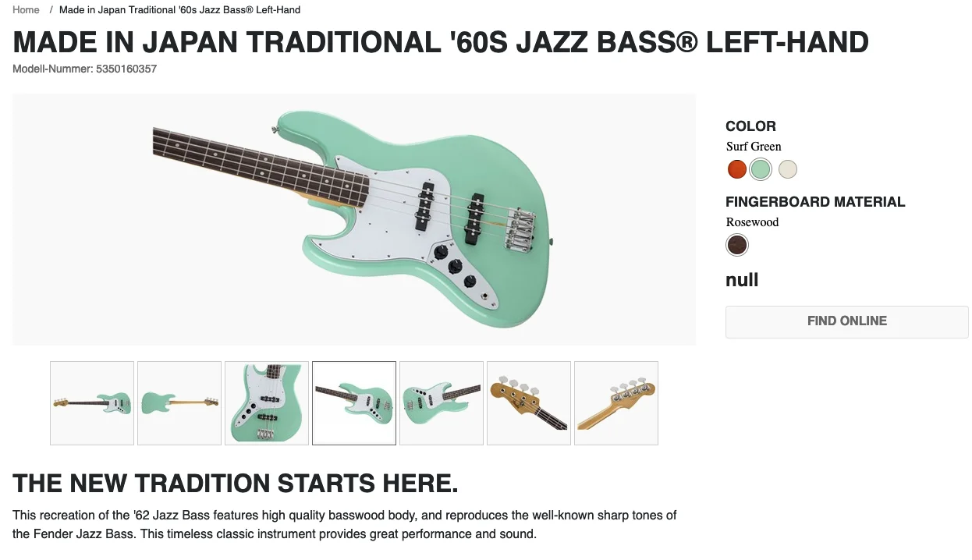Click the Home breadcrumb link
Screen dimensions: 972x560
click(26, 10)
